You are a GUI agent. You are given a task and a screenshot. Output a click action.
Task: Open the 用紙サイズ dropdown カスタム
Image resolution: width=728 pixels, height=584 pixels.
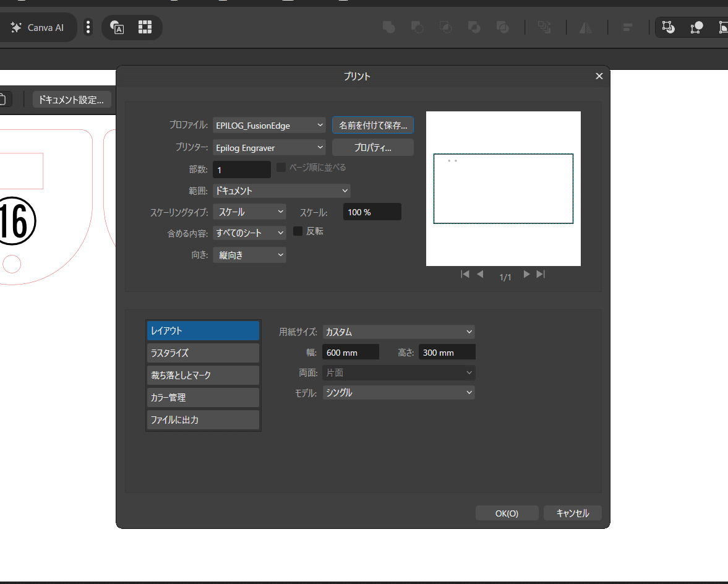click(x=398, y=332)
